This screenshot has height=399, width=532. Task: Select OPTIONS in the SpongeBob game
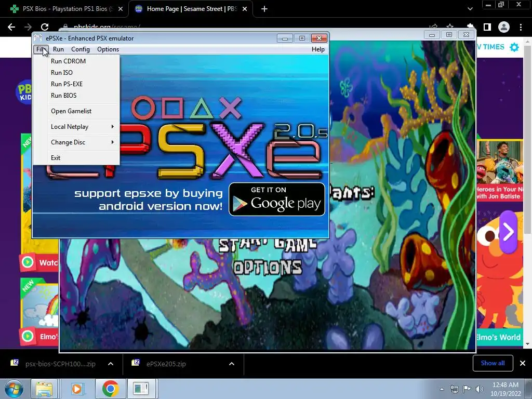[268, 268]
